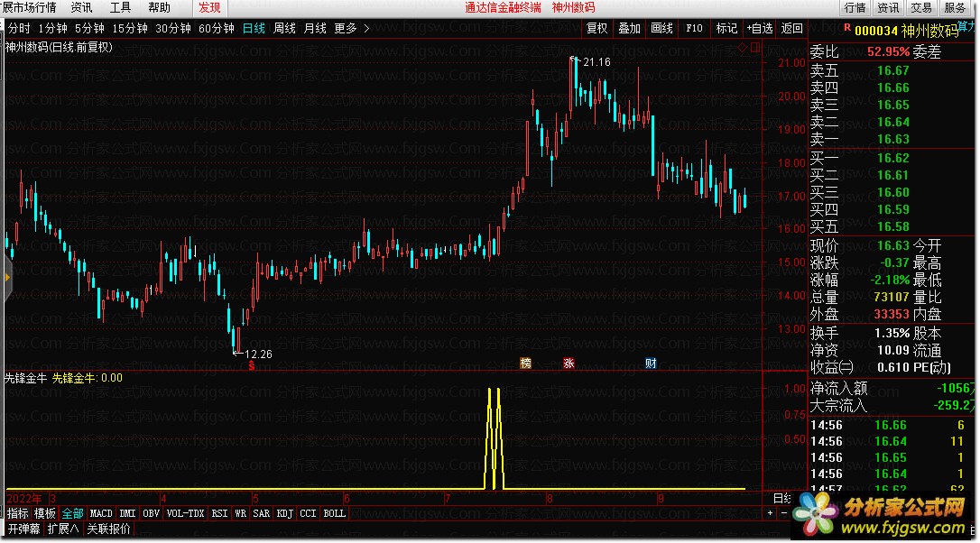Click the top-right 行情 button
Screen dimensions: 980x543
[x=855, y=7]
